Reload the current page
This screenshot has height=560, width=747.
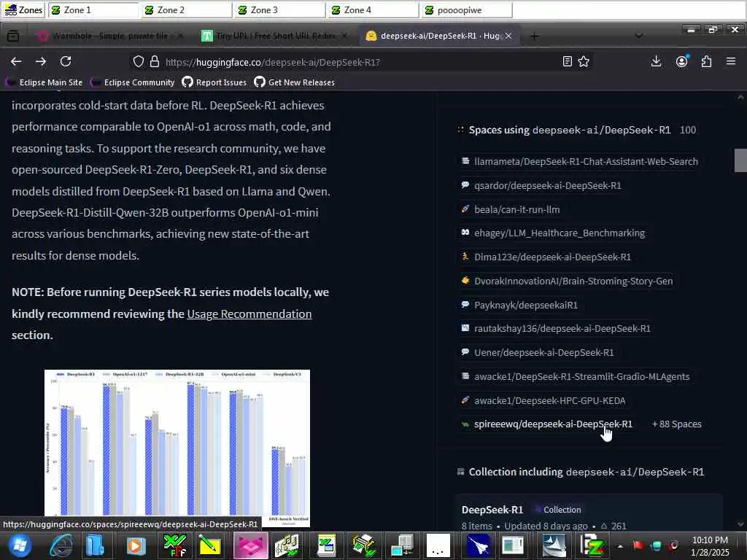66,61
